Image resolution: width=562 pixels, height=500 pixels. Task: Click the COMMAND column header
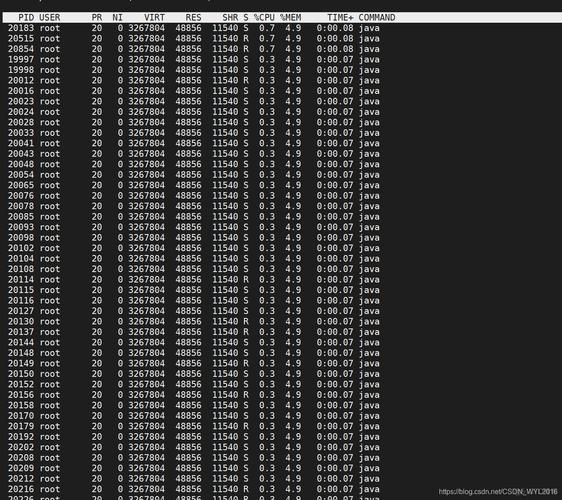click(x=377, y=18)
